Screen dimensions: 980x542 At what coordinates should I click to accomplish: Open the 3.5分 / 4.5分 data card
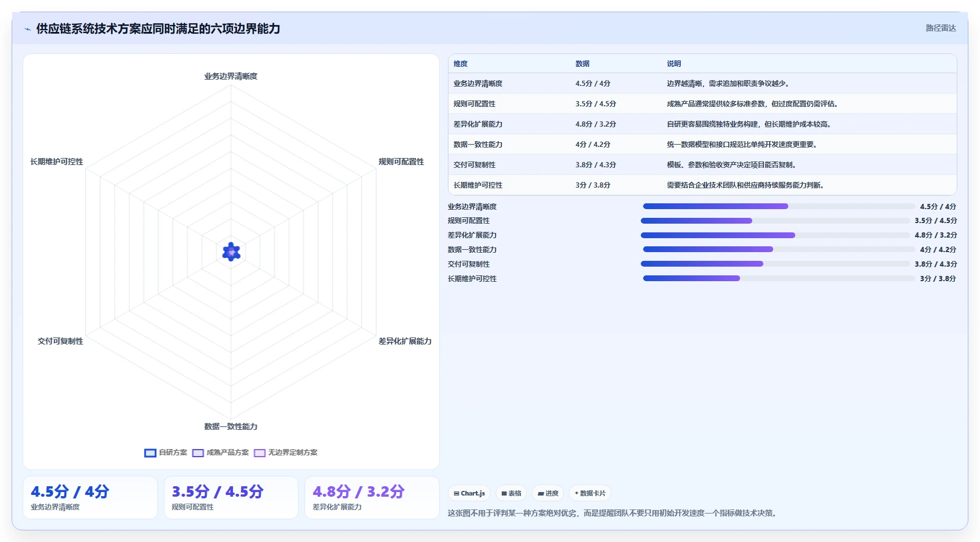(x=231, y=498)
